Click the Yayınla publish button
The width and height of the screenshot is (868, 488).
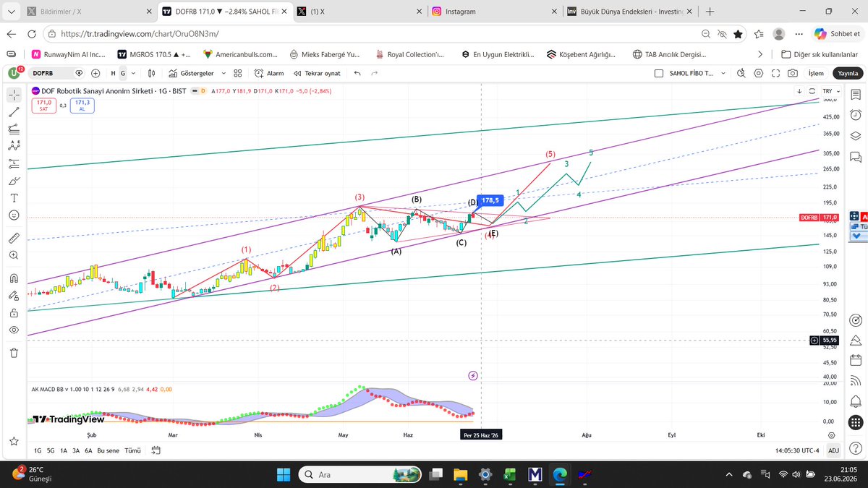[x=848, y=73]
